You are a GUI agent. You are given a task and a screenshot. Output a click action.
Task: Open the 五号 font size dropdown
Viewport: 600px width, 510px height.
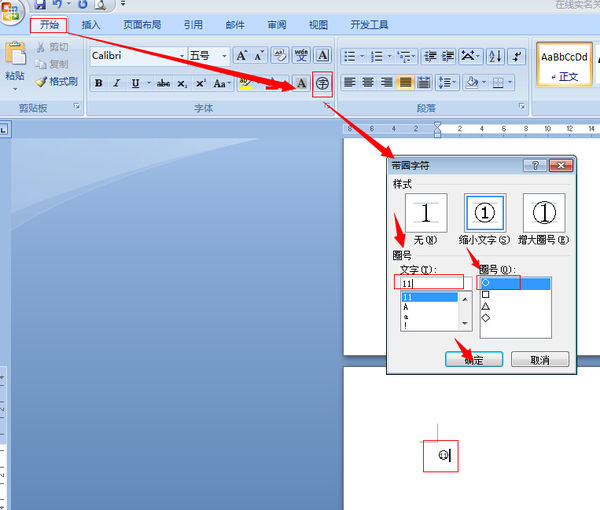(x=225, y=56)
